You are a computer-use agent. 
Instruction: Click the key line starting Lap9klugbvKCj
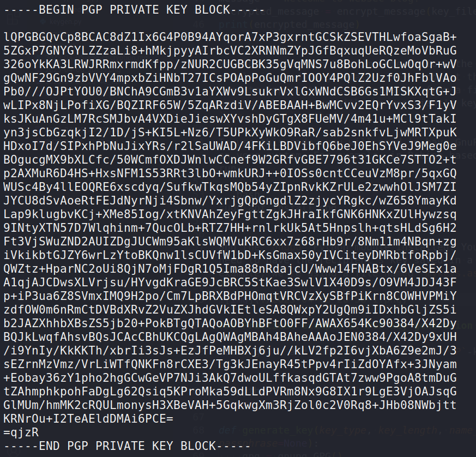230,214
